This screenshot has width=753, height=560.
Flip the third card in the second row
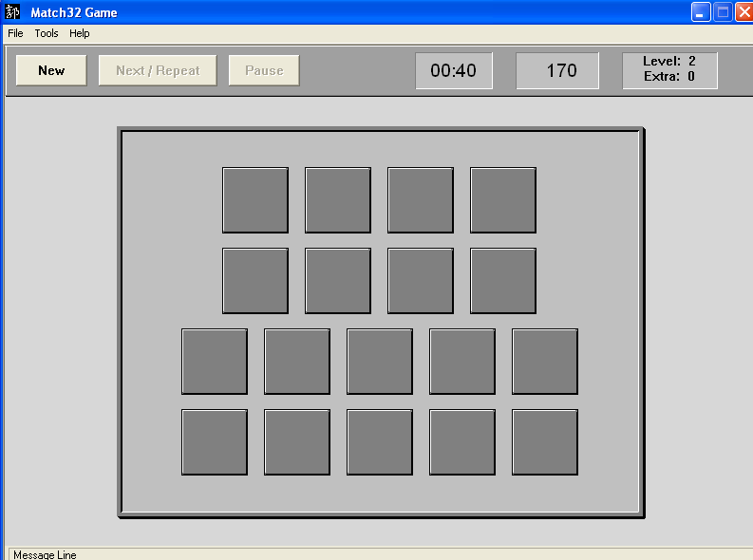coord(421,281)
